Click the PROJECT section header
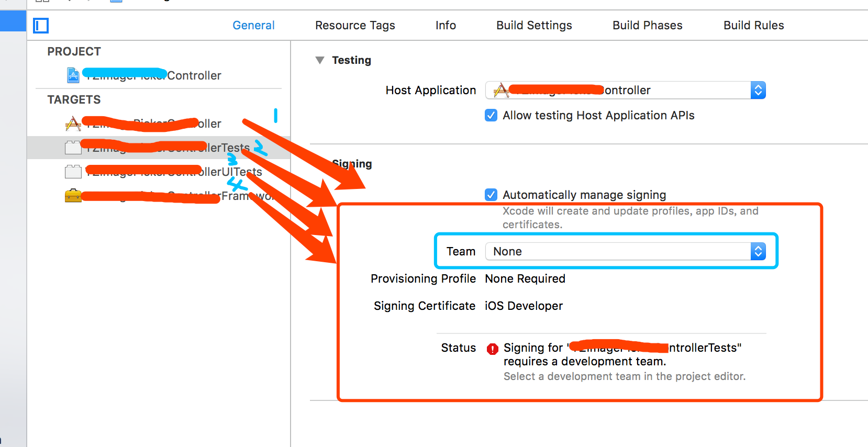The height and width of the screenshot is (447, 868). point(74,51)
